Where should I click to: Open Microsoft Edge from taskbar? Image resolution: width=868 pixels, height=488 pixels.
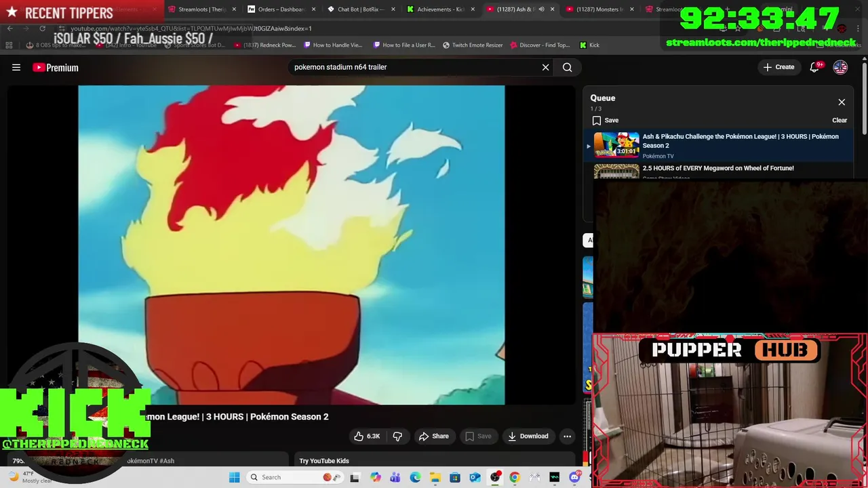[415, 477]
